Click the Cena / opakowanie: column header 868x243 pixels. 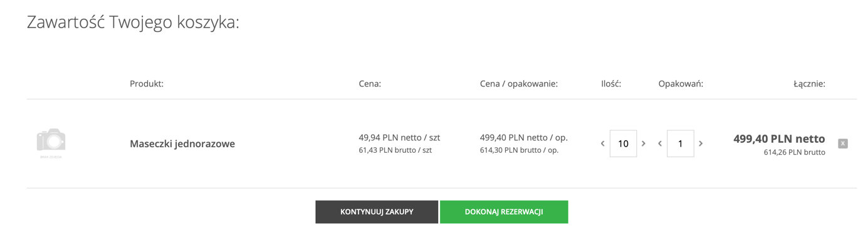tap(519, 83)
